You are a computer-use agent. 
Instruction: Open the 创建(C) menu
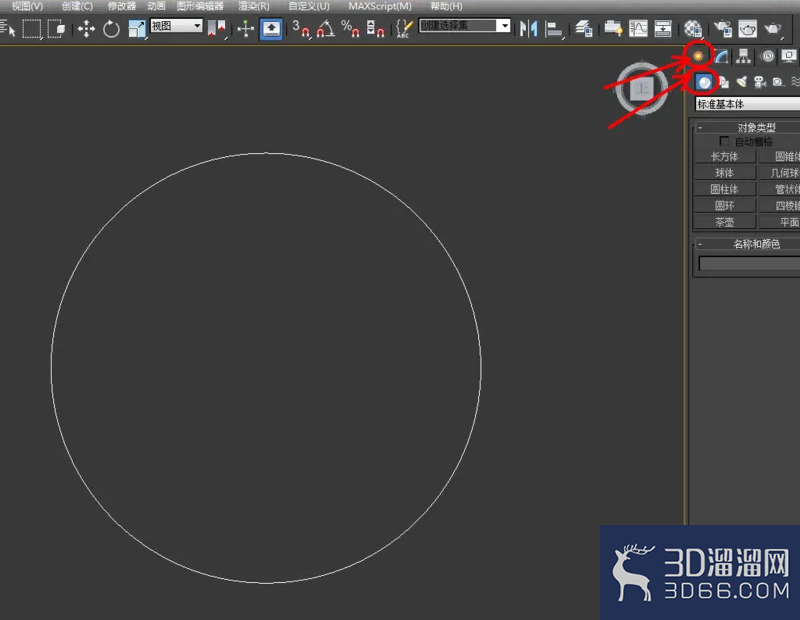coord(77,6)
